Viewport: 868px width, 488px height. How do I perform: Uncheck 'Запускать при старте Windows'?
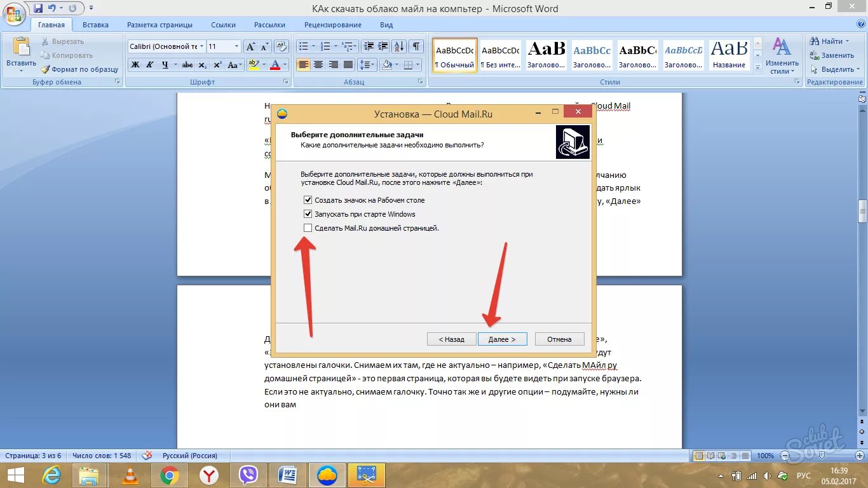(308, 214)
